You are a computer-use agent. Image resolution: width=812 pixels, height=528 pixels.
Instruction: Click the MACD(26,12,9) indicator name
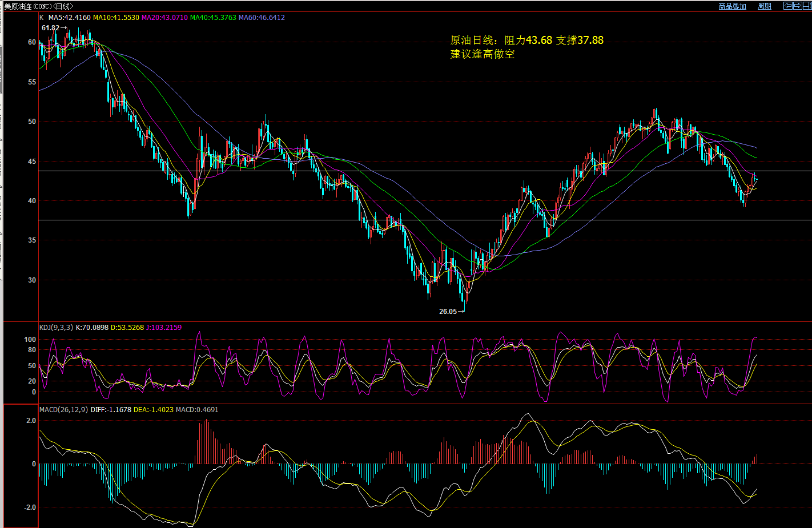point(63,410)
